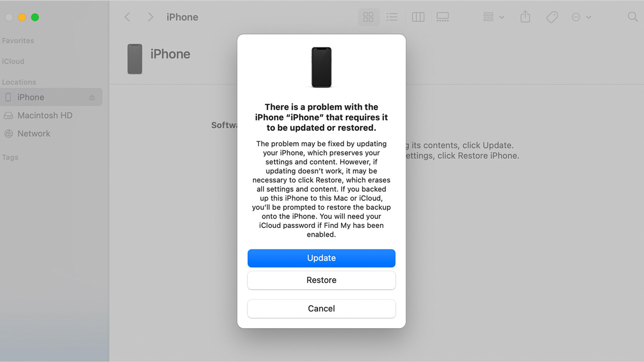Click Restore to erase iPhone contents
Image resolution: width=644 pixels, height=362 pixels.
[x=322, y=280]
